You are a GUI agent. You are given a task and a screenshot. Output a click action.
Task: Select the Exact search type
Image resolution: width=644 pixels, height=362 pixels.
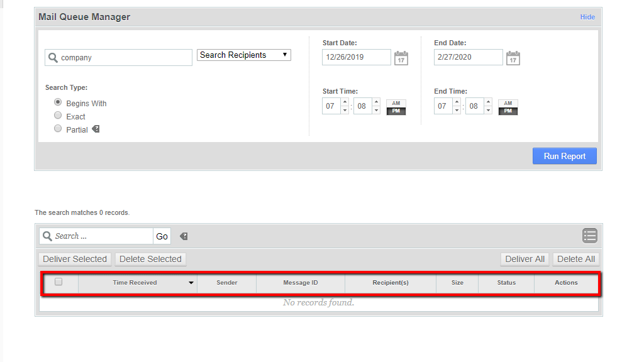click(58, 116)
